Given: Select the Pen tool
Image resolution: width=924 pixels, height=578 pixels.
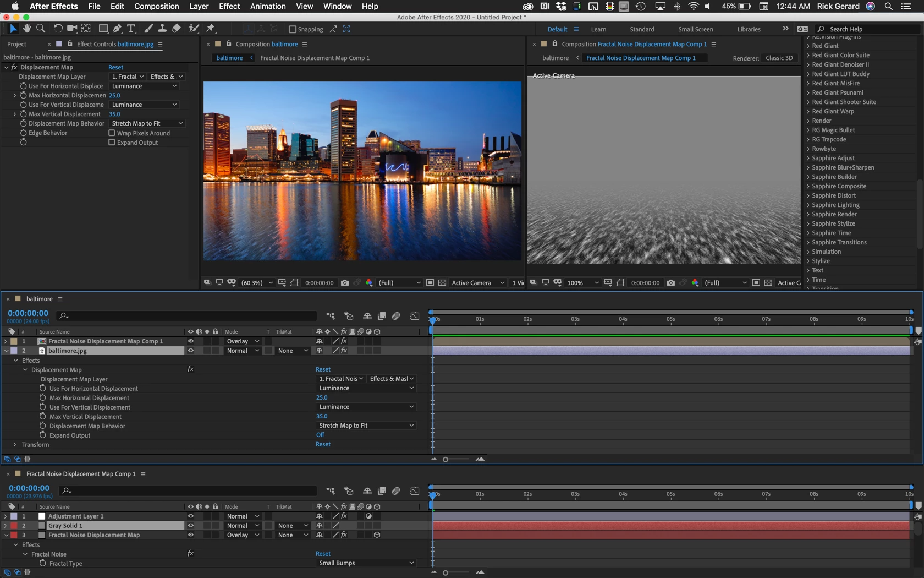Looking at the screenshot, I should pyautogui.click(x=117, y=29).
